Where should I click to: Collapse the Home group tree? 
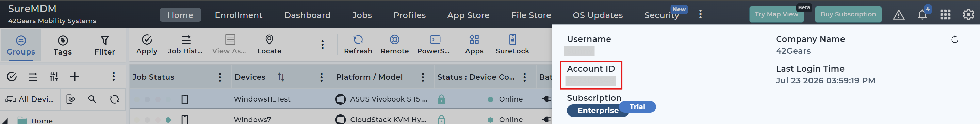coord(5,121)
